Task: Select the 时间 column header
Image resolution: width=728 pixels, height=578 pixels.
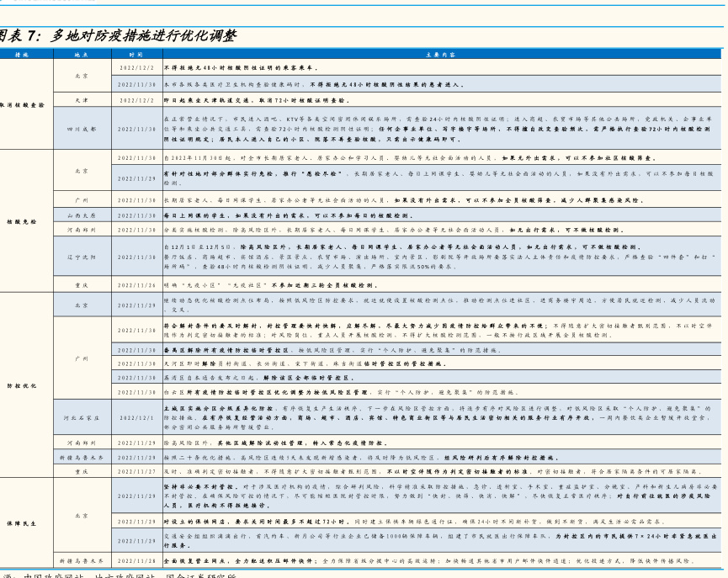Action: click(136, 53)
